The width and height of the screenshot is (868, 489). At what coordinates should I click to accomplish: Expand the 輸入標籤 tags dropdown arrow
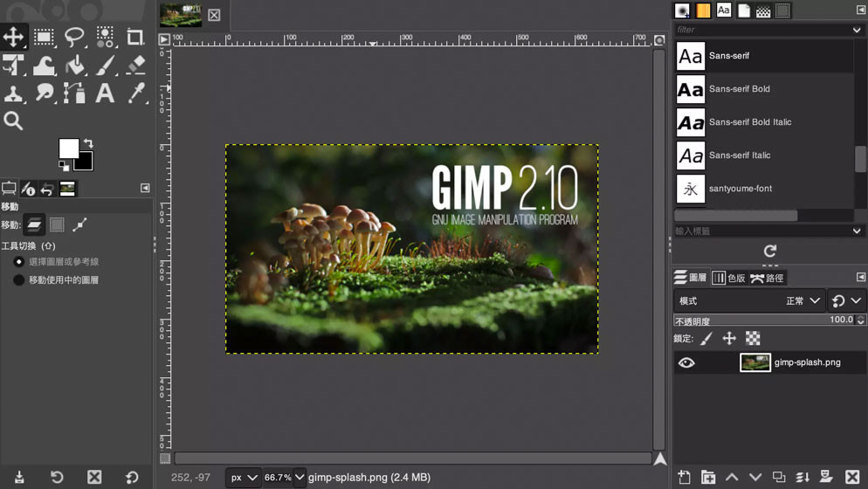coord(857,231)
